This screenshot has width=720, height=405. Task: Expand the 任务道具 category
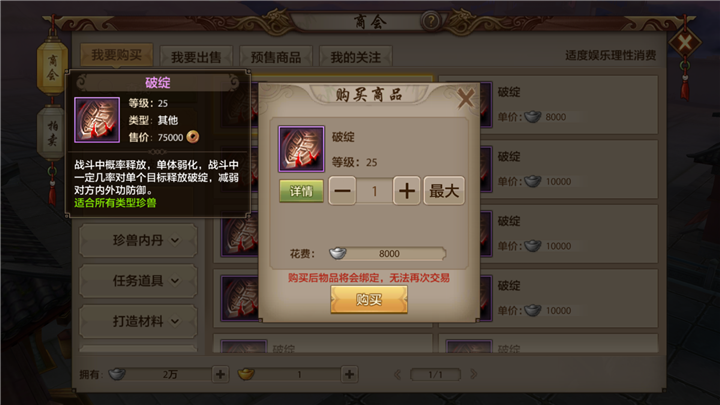138,281
